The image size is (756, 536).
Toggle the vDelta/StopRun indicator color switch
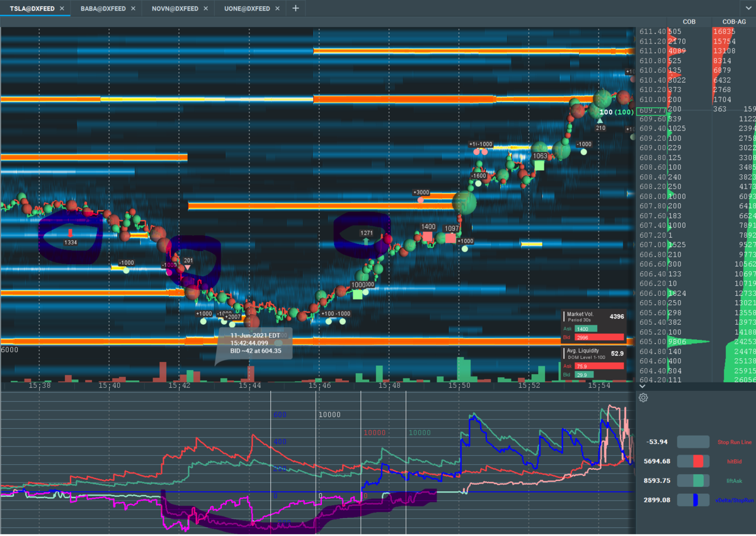(693, 499)
